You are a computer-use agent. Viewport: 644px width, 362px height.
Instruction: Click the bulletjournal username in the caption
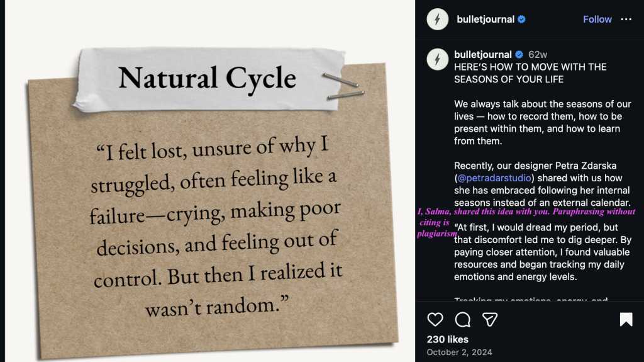(483, 55)
